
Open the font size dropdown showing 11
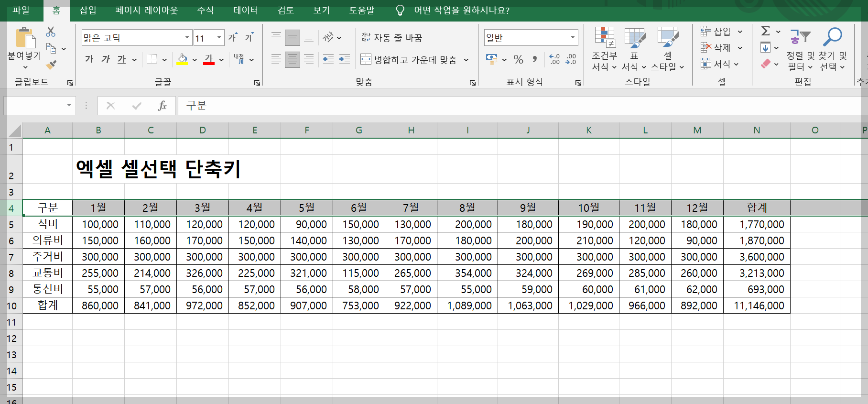coord(209,38)
